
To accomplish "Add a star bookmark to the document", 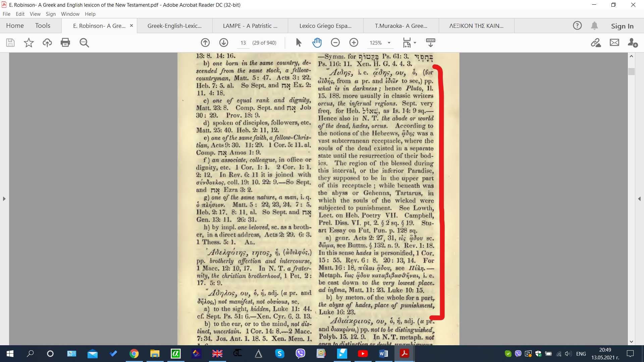I will [x=29, y=43].
